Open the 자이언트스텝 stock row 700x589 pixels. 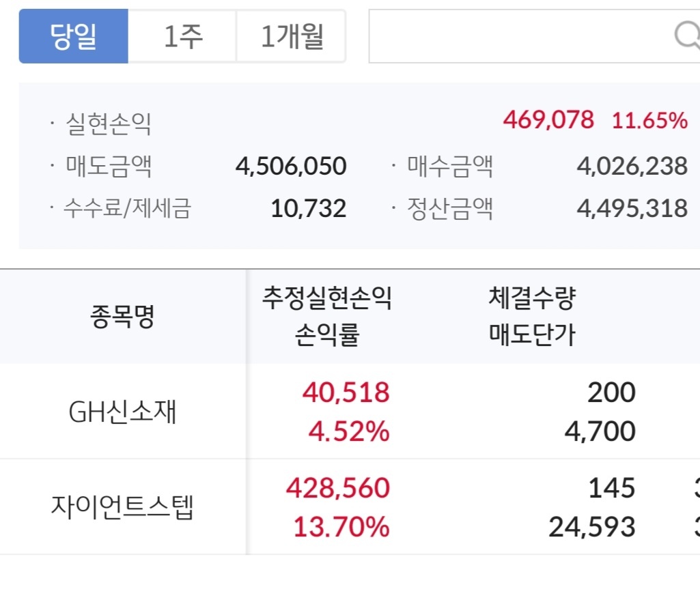click(350, 507)
